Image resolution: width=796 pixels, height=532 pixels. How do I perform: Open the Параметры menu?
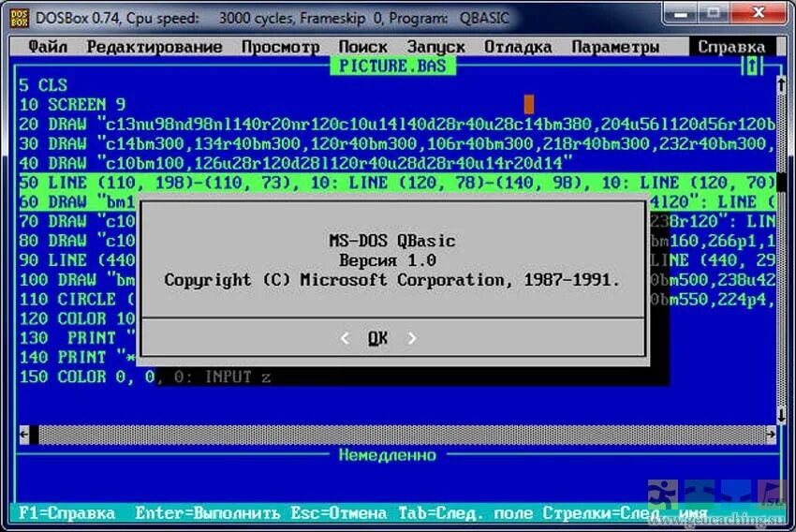tap(615, 47)
